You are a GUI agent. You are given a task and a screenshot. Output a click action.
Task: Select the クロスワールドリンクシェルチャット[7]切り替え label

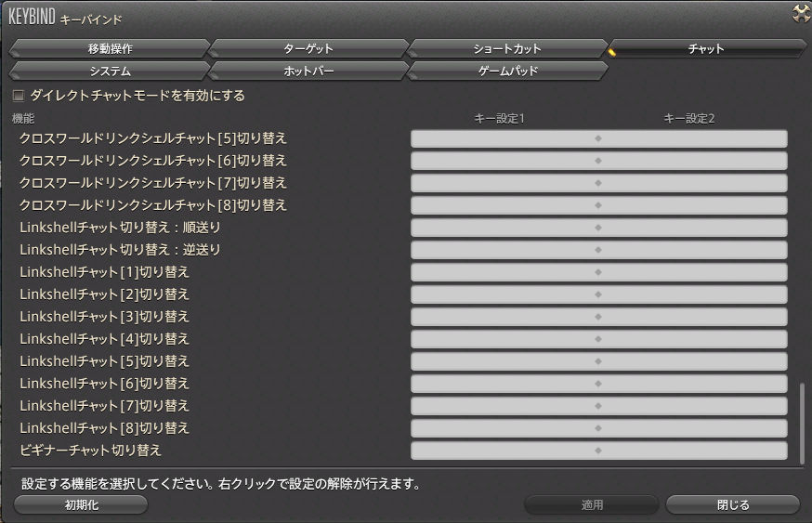pos(152,183)
